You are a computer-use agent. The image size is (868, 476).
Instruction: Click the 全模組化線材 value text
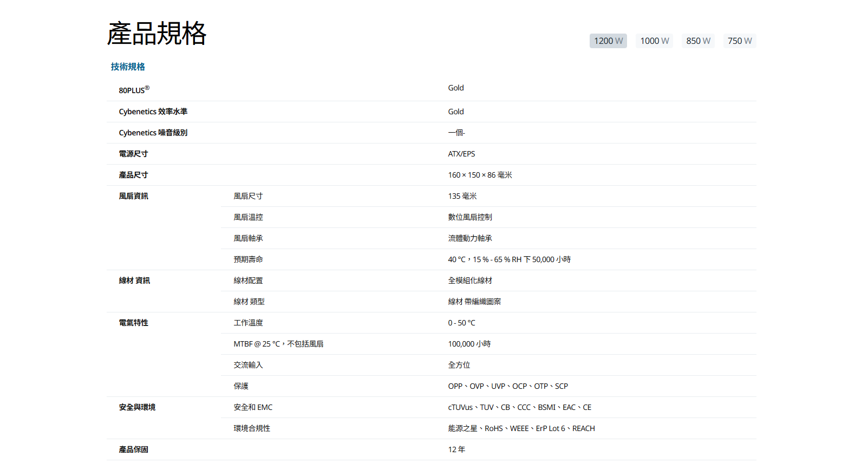[x=470, y=281]
